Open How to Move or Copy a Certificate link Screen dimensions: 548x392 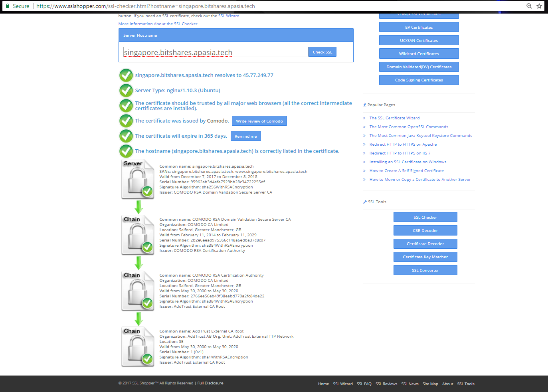(420, 180)
